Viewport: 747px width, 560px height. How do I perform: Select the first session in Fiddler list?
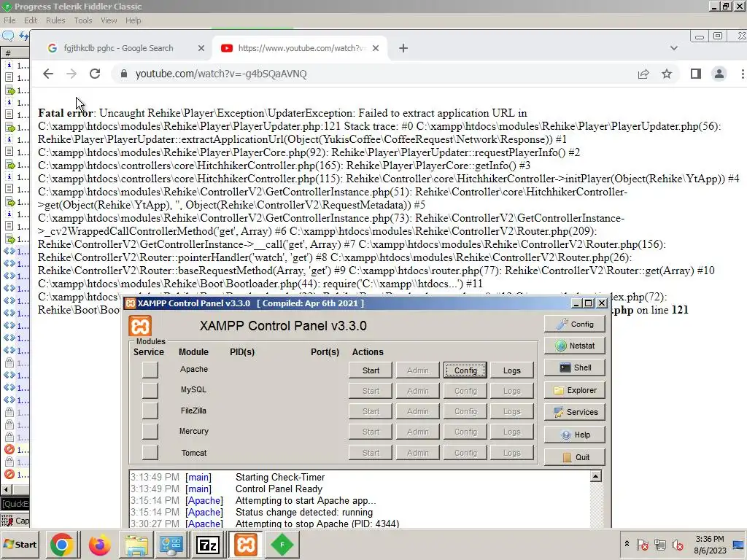(x=15, y=65)
